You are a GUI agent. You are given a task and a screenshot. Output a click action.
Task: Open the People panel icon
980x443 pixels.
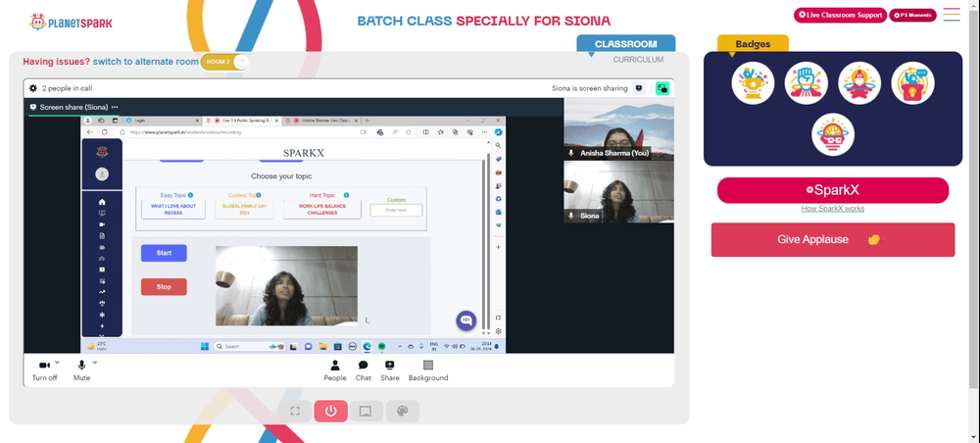335,366
